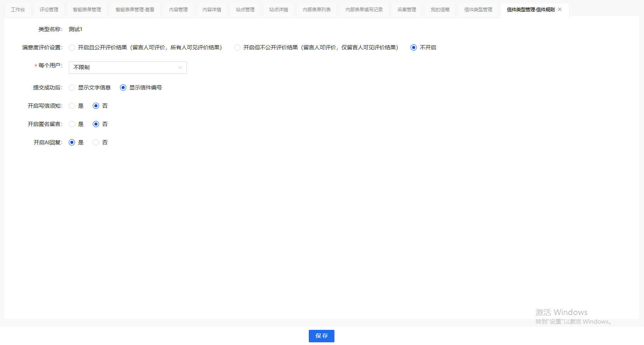The image size is (644, 345).
Task: Go to the 内容管理 tab
Action: click(178, 10)
